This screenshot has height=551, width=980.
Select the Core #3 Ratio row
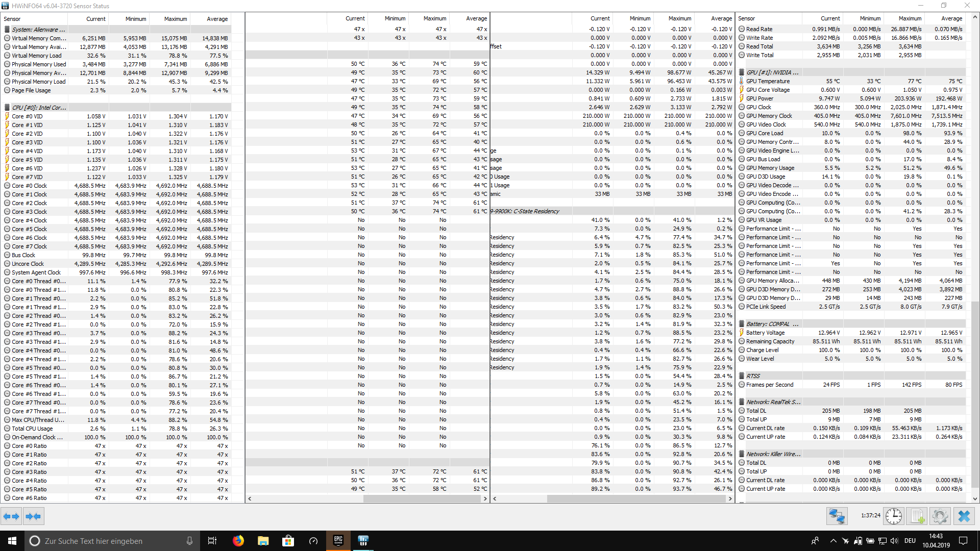click(x=117, y=472)
